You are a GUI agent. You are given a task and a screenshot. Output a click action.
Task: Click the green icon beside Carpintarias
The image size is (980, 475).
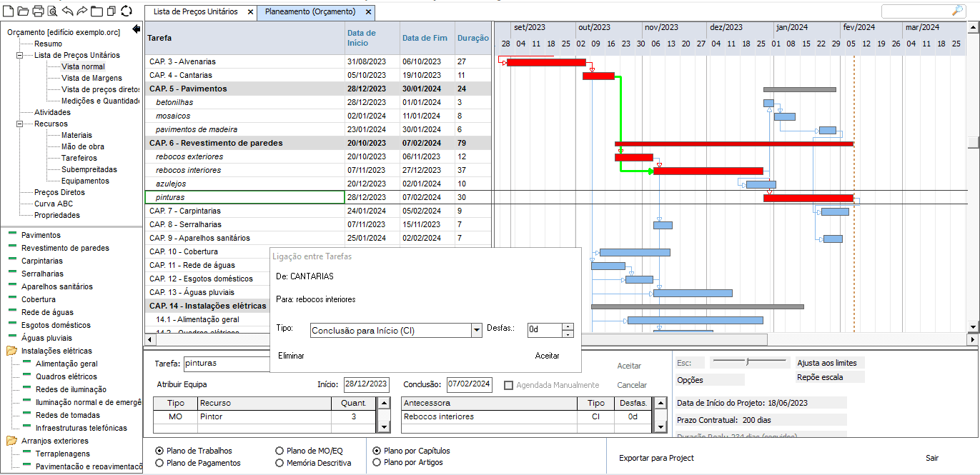(12, 259)
